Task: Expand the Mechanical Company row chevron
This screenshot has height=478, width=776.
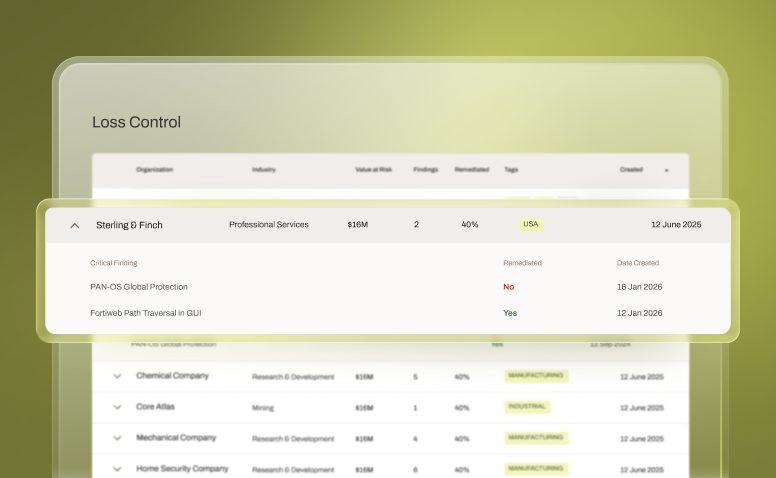Action: click(117, 438)
